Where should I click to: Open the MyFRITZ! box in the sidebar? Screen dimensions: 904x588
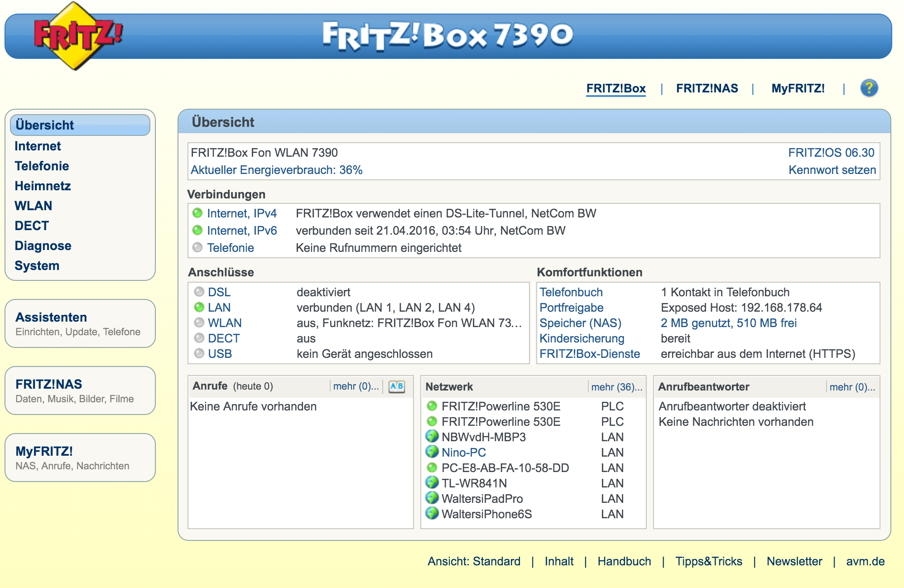[80, 458]
